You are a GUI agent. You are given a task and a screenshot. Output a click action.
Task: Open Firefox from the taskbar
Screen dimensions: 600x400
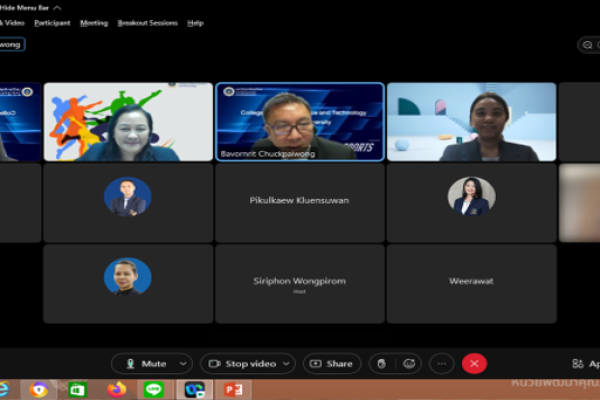click(x=116, y=389)
